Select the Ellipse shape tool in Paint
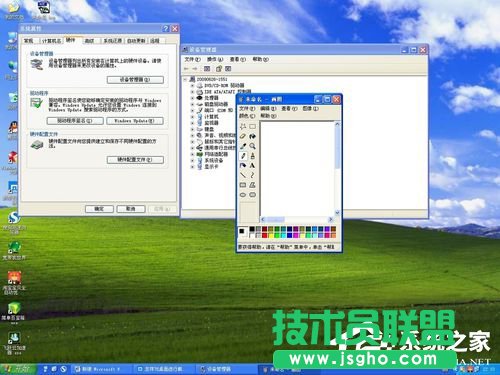The image size is (500, 375). [x=243, y=195]
